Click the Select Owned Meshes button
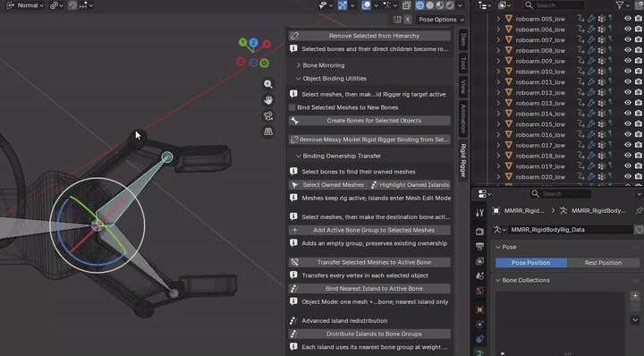 pyautogui.click(x=328, y=185)
